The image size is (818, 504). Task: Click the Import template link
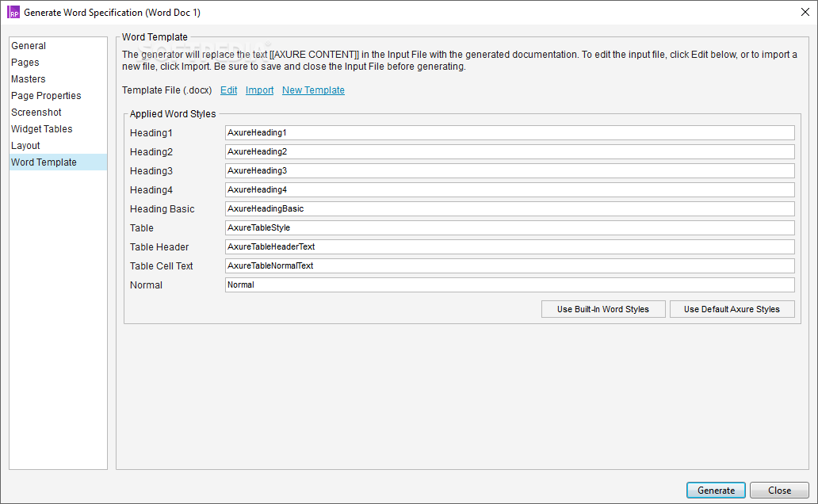click(259, 90)
